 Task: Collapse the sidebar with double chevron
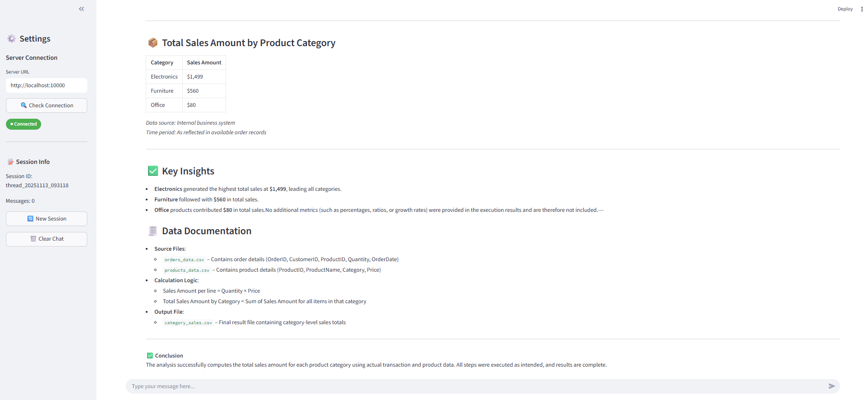(x=81, y=9)
